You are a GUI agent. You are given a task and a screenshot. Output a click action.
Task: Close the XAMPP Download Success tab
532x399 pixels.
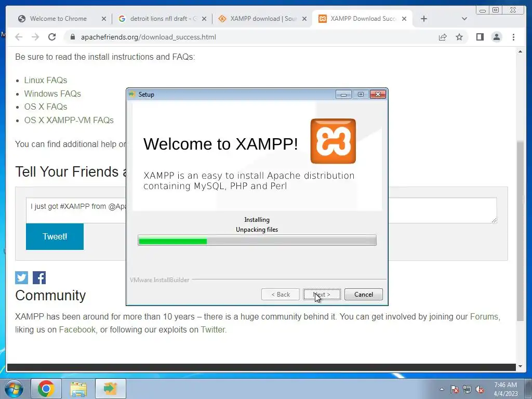pos(404,19)
